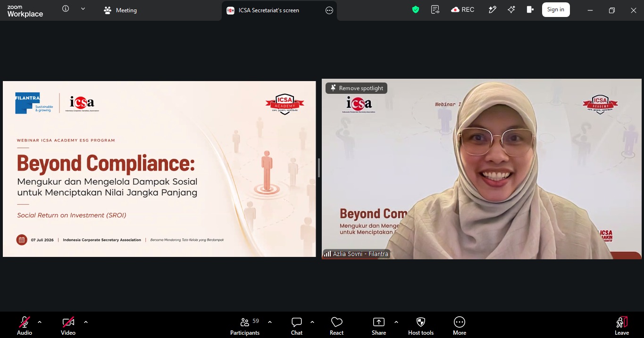
Task: Click the Leave meeting button
Action: 622,325
